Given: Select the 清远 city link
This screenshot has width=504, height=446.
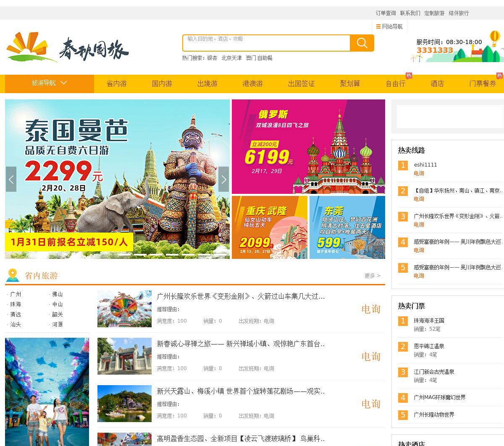Looking at the screenshot, I should click(x=16, y=314).
